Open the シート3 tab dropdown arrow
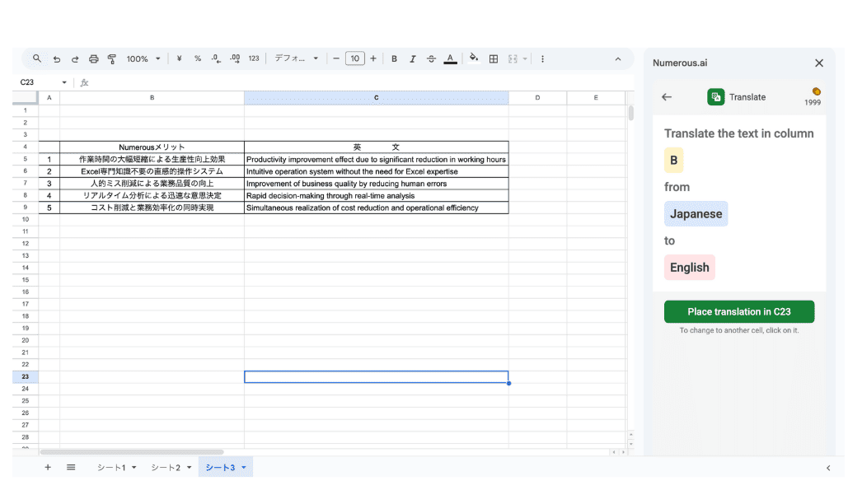862x504 pixels. coord(244,468)
